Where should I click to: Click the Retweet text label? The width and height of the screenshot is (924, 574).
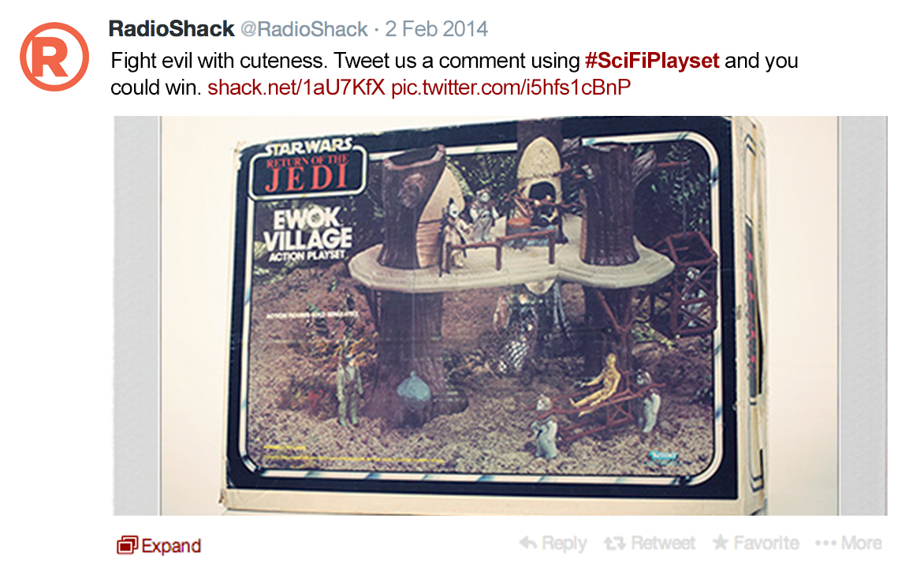coord(663,542)
